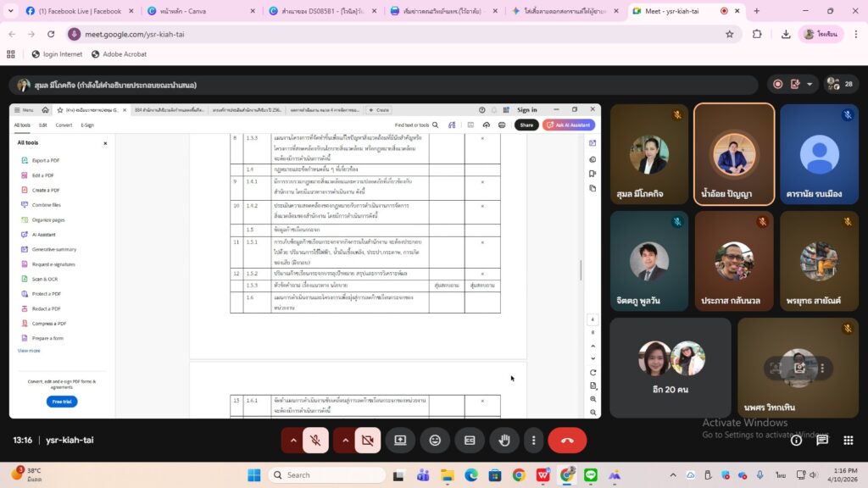Viewport: 868px width, 488px height.
Task: Open the in-call chat panel
Action: click(x=821, y=441)
